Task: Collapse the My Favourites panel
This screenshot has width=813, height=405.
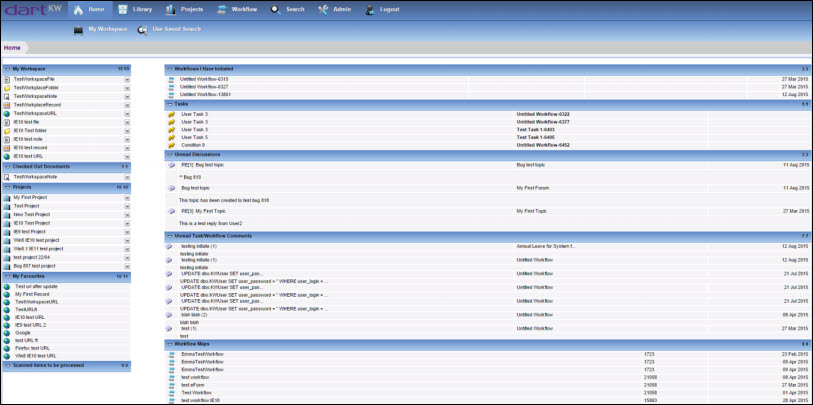Action: [7, 277]
